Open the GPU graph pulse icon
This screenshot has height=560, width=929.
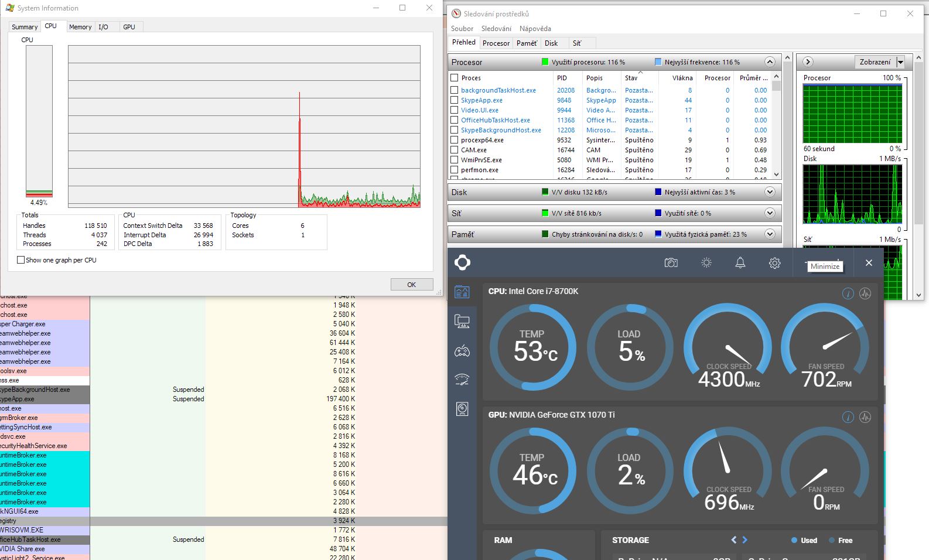pos(865,417)
